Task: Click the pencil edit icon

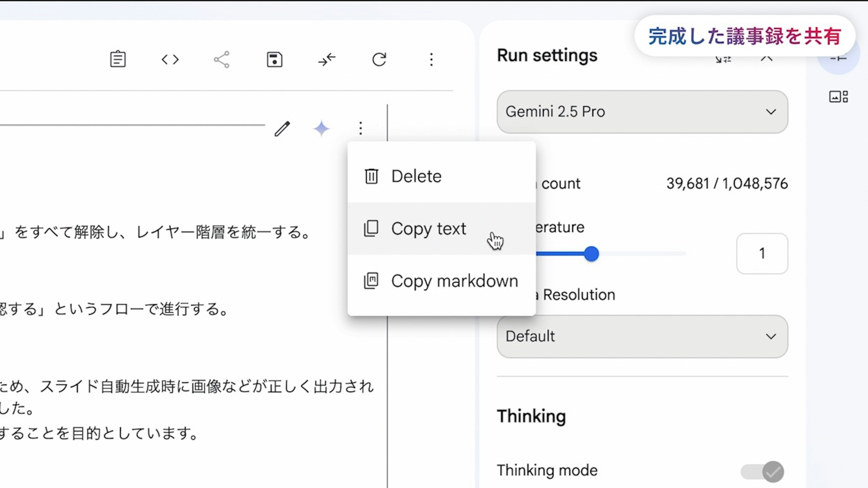Action: click(282, 129)
